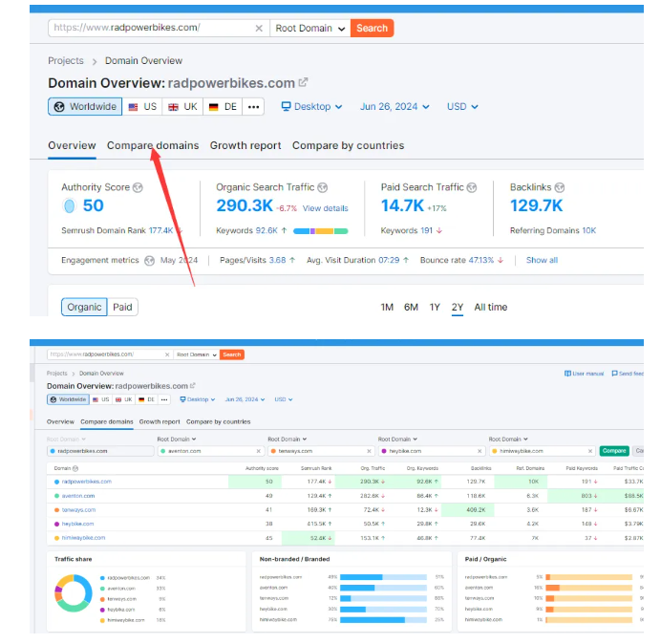Open more countries ellipsis in top screenshot
Image resolution: width=661 pixels, height=644 pixels.
[253, 107]
